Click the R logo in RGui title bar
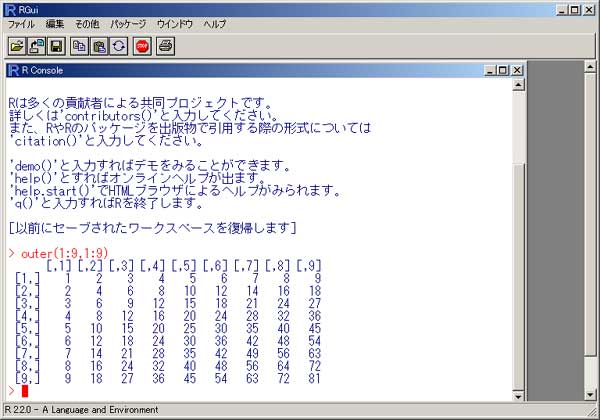Viewport: 600px width, 420px height. coord(10,10)
